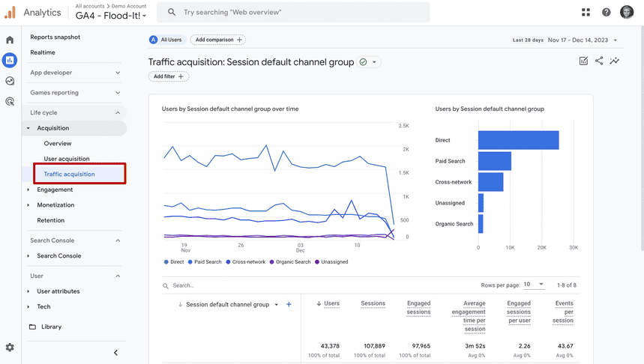Screen dimensions: 644x364
Task: Click the All accounts breadcrumb
Action: click(x=90, y=6)
